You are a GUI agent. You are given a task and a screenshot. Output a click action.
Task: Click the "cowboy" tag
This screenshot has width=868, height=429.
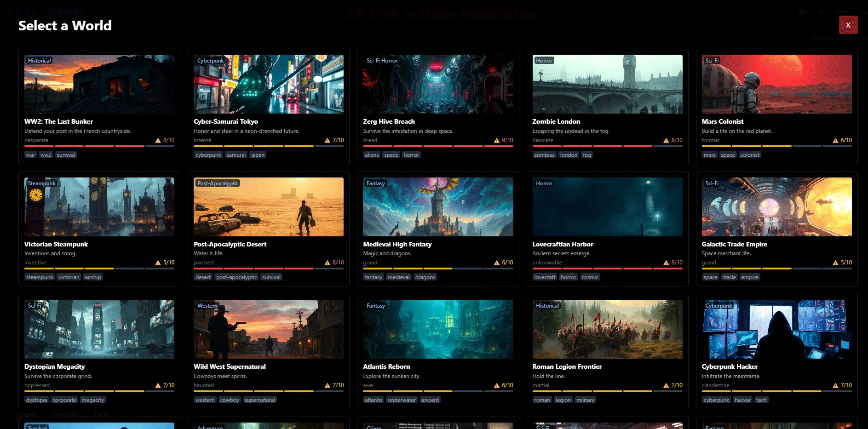[230, 400]
